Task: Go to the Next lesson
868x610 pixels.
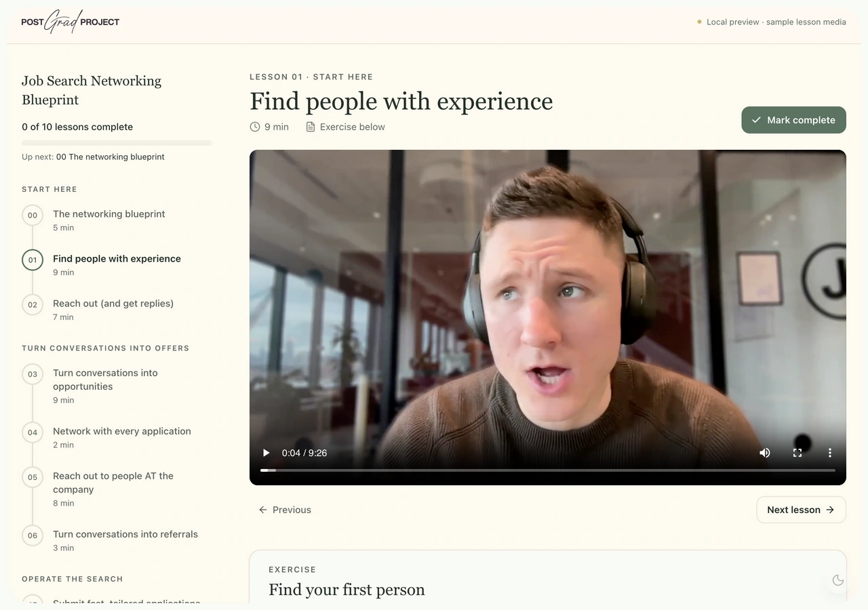Action: (801, 510)
